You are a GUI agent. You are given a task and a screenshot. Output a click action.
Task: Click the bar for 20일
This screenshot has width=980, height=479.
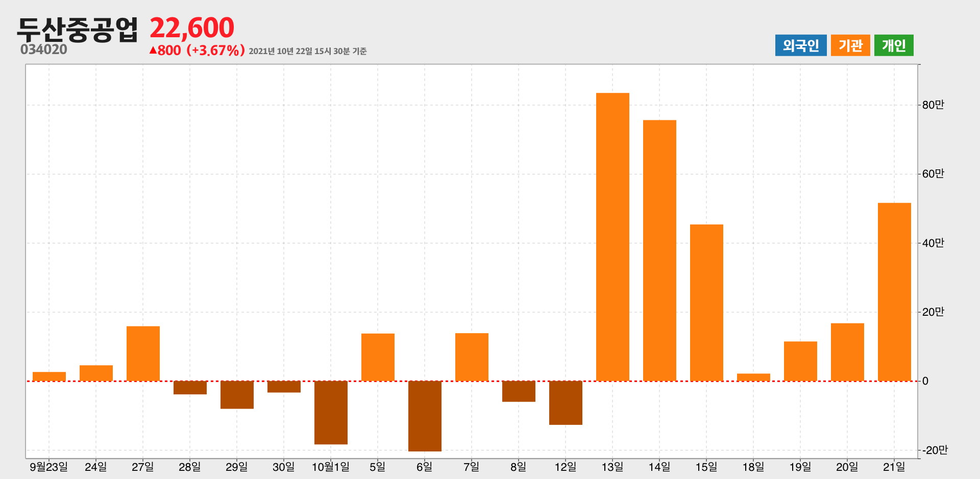tap(847, 352)
